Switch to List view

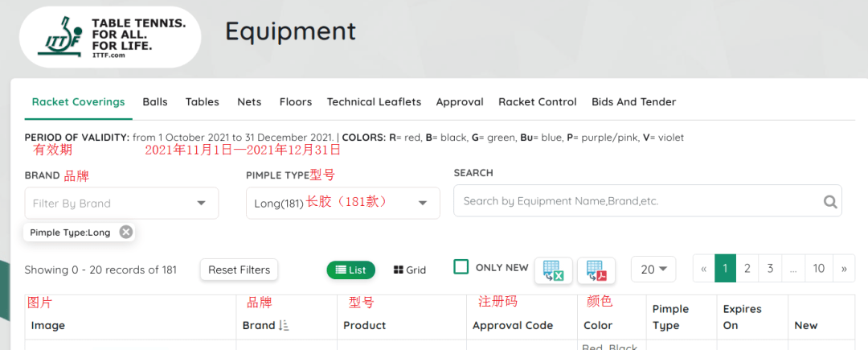[x=350, y=270]
